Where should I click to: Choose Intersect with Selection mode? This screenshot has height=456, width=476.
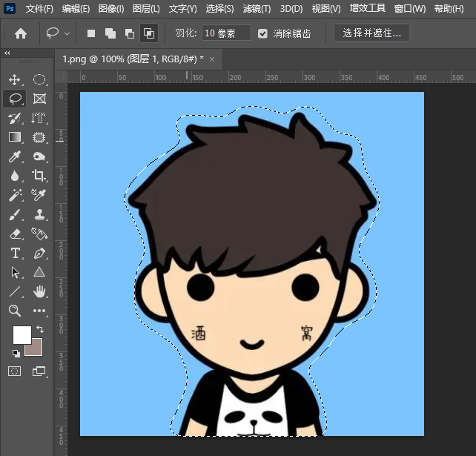pos(149,33)
